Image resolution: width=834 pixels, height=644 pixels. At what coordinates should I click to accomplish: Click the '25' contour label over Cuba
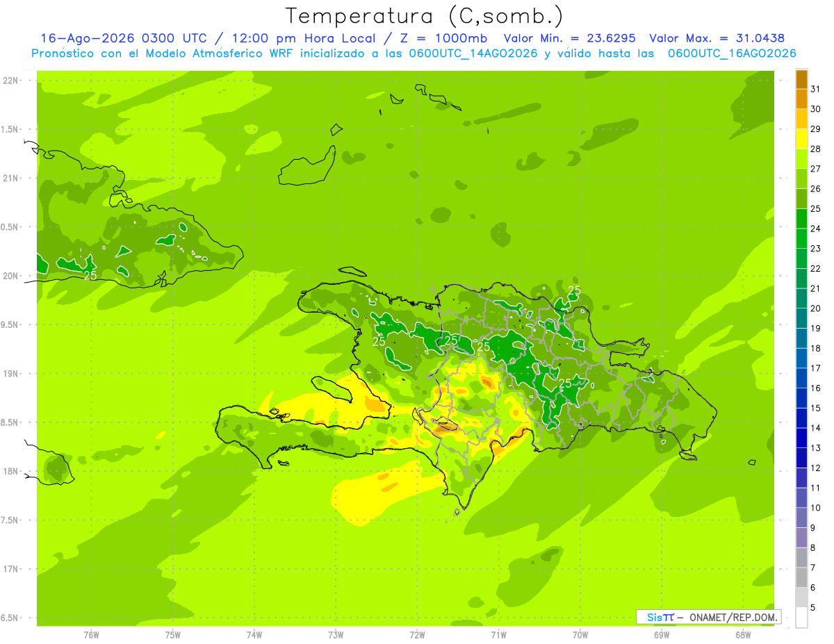coord(90,276)
